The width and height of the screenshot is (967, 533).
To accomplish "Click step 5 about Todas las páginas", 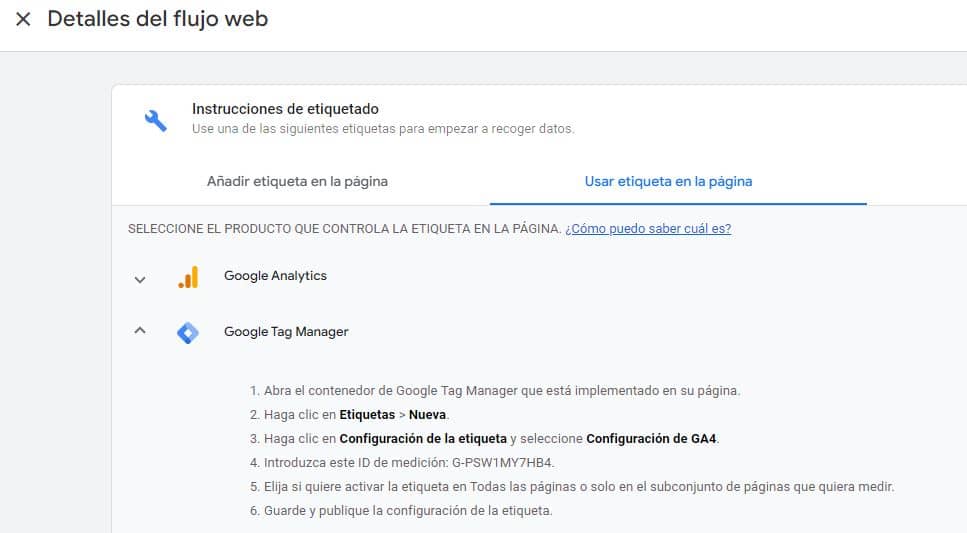I will click(572, 487).
